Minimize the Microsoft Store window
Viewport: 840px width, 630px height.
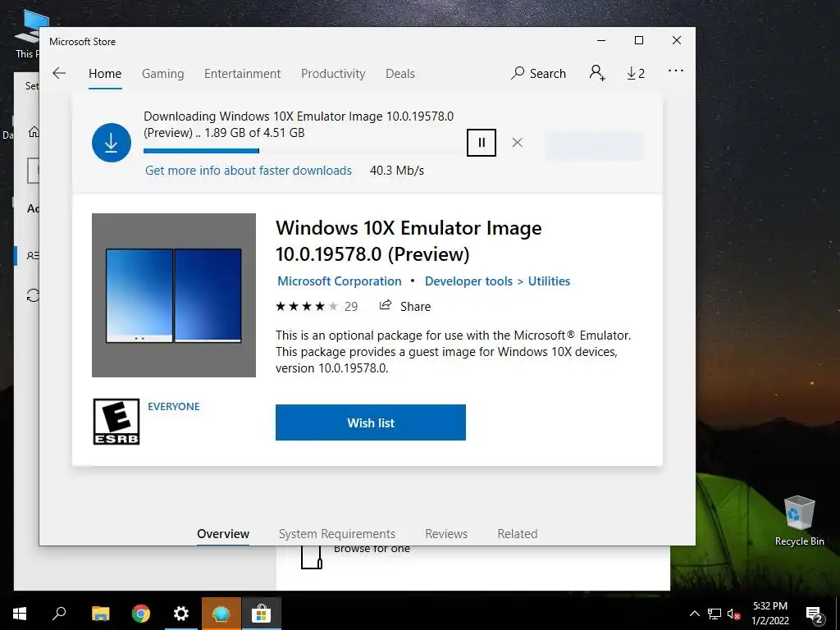[601, 41]
